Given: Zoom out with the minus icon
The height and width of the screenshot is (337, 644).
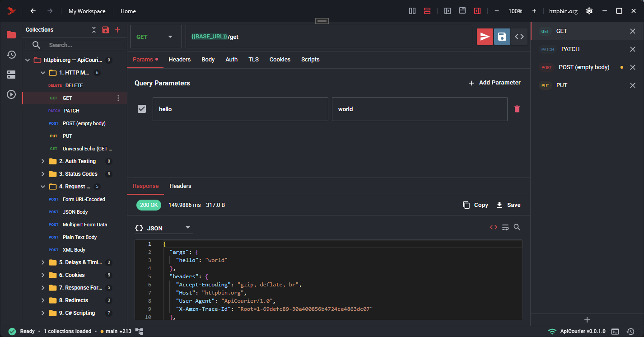Looking at the screenshot, I should click(497, 11).
